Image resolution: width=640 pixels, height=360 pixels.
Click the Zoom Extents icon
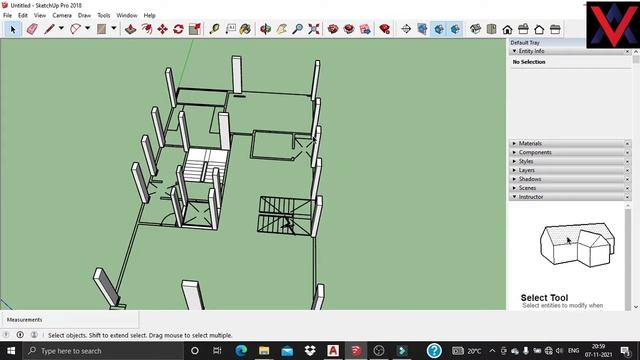point(314,29)
